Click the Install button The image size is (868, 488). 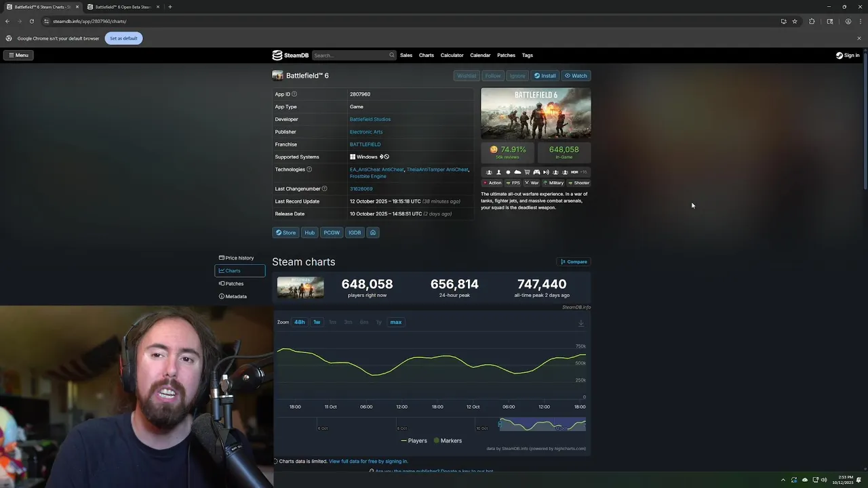545,76
